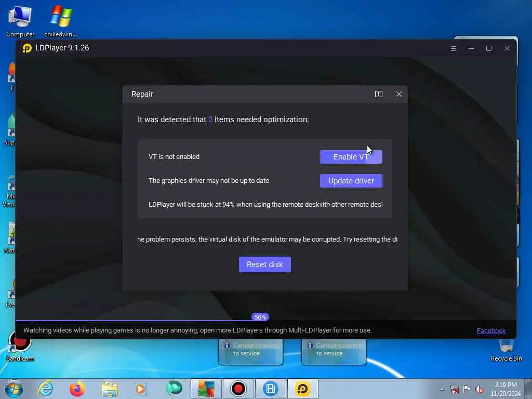Click the Reset disk button
The image size is (532, 399).
(x=264, y=264)
